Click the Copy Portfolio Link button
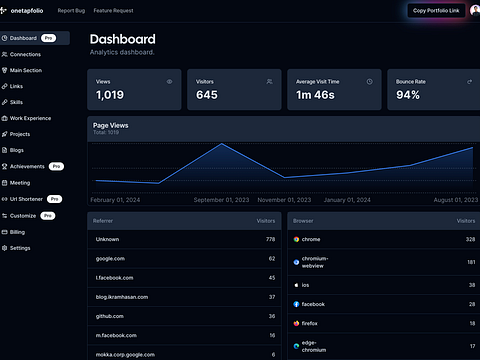The image size is (480, 360). [x=436, y=11]
